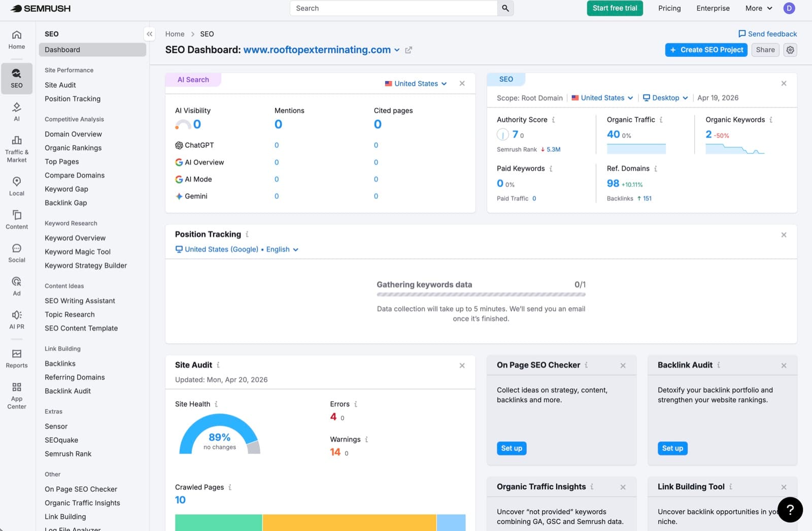The image size is (812, 531).
Task: Close the Backlink Audit widget
Action: [x=784, y=366]
